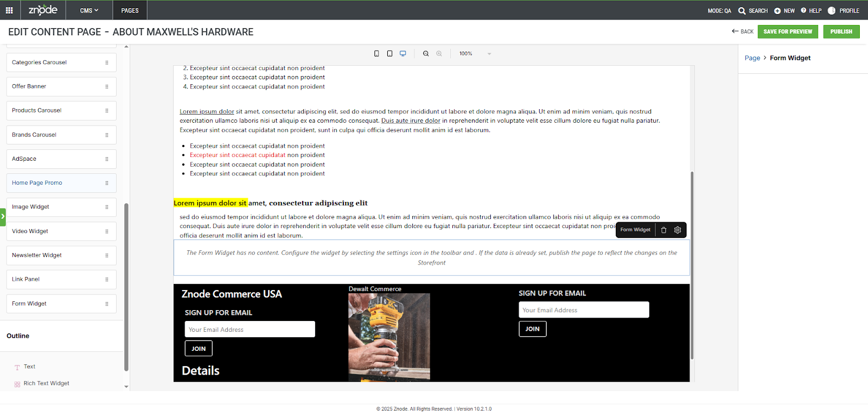
Task: Click the empty Form Widget placeholder
Action: [432, 257]
